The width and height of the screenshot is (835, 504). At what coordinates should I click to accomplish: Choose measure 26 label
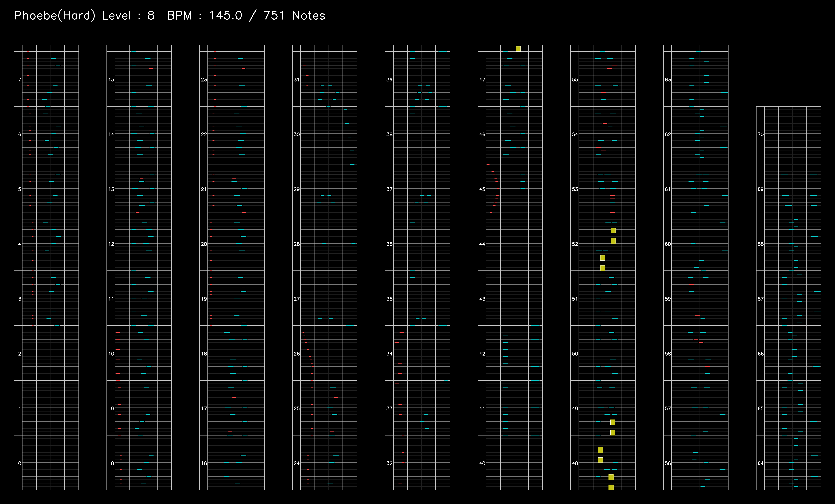[x=297, y=354]
